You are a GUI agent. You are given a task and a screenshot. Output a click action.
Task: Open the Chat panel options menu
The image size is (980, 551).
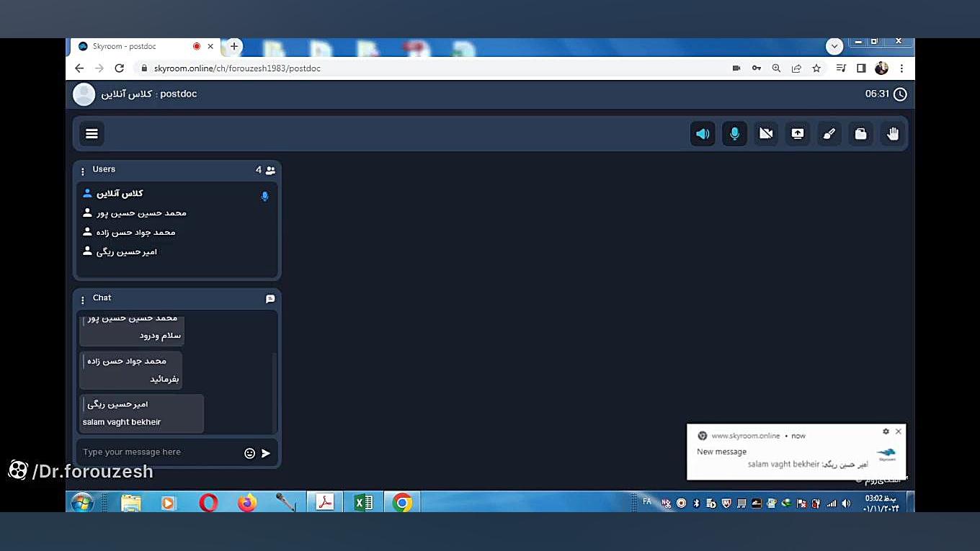tap(83, 299)
